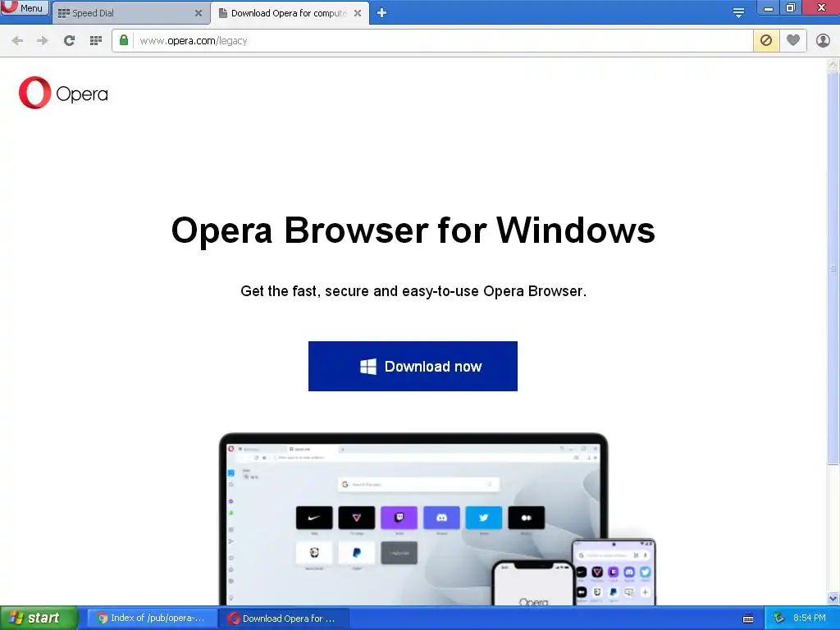Image resolution: width=840 pixels, height=630 pixels.
Task: Click the 8:54 PM taskbar clock
Action: tap(809, 619)
